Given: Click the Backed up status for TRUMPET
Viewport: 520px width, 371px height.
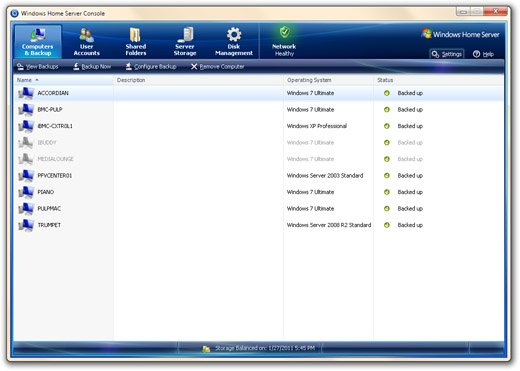Looking at the screenshot, I should (410, 225).
